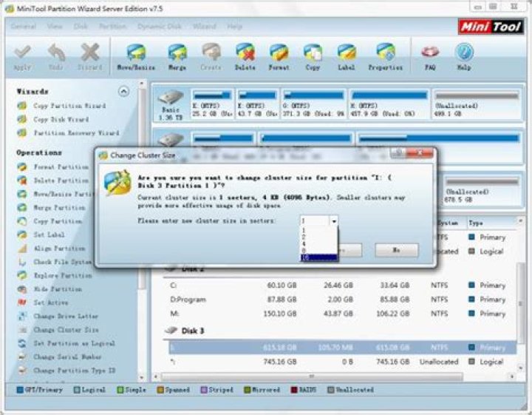Click the M: NTFS 457.9 GB block
The height and width of the screenshot is (415, 532).
[x=389, y=104]
